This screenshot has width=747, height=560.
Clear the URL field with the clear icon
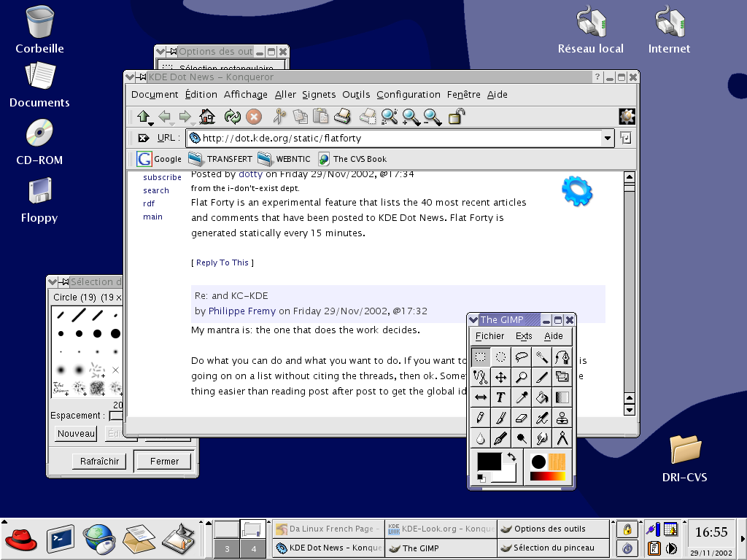pos(144,138)
